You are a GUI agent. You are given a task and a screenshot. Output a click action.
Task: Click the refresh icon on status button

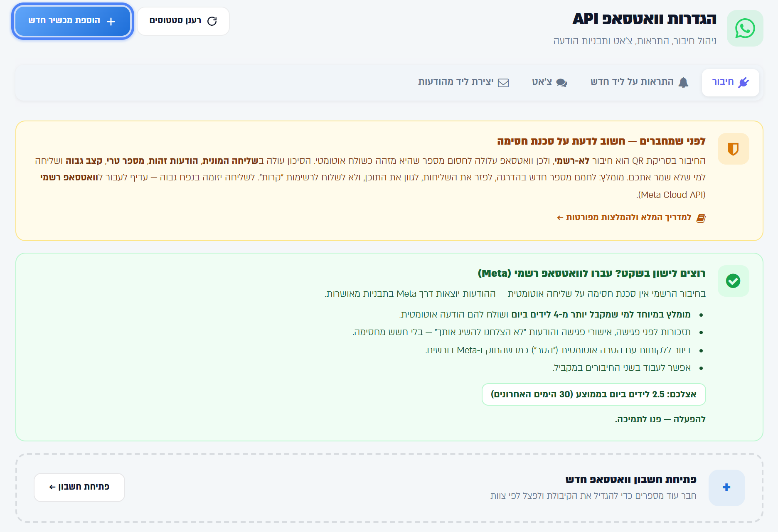coord(212,21)
